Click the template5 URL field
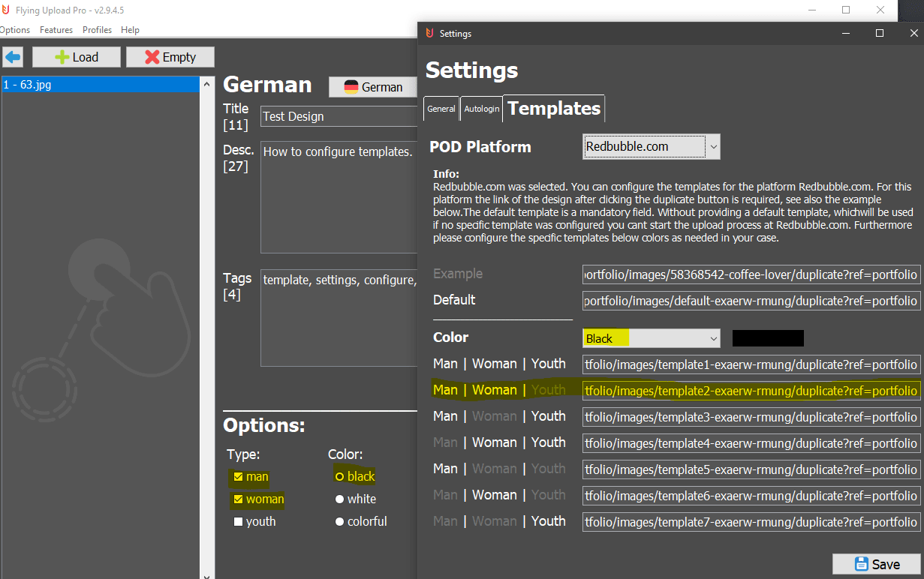 pyautogui.click(x=751, y=469)
